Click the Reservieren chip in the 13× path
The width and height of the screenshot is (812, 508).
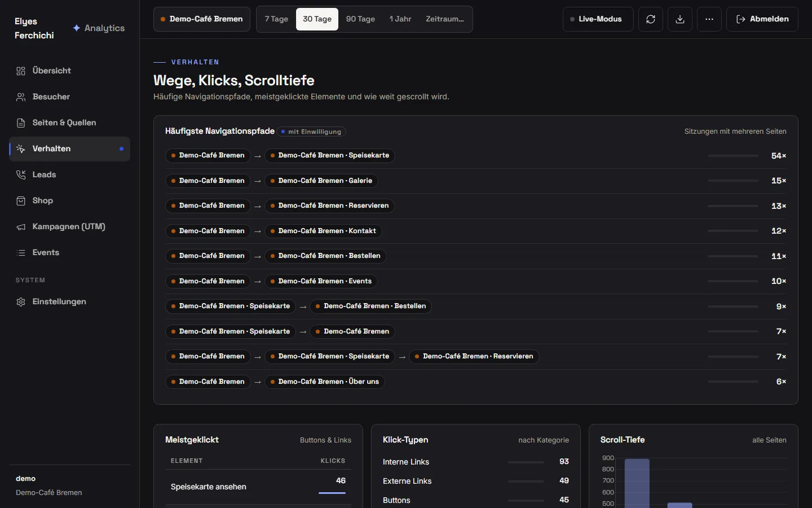pos(329,206)
